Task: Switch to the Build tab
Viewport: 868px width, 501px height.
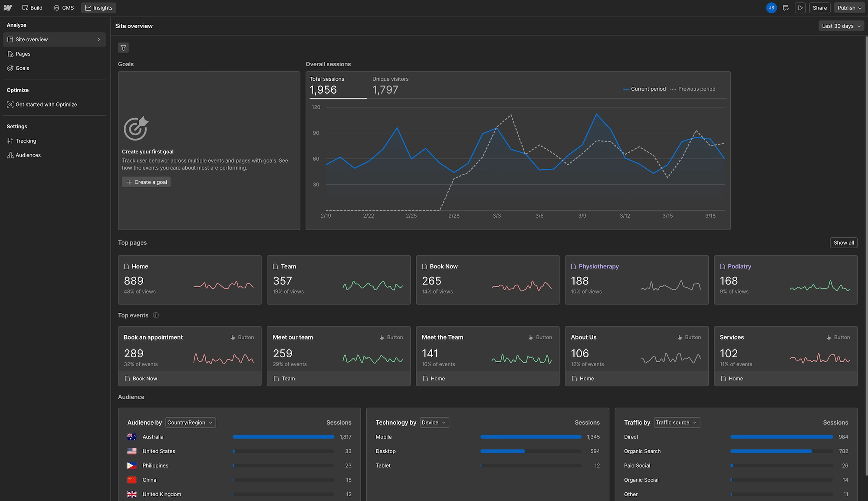Action: 32,8
